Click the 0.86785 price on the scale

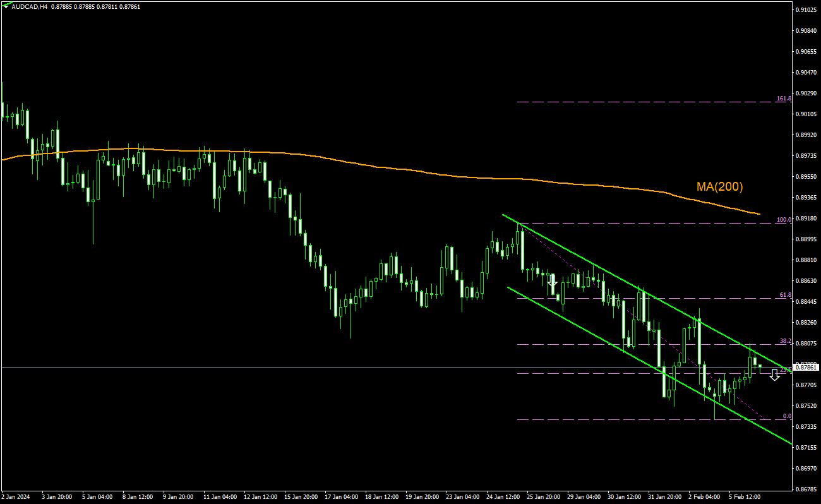806,489
